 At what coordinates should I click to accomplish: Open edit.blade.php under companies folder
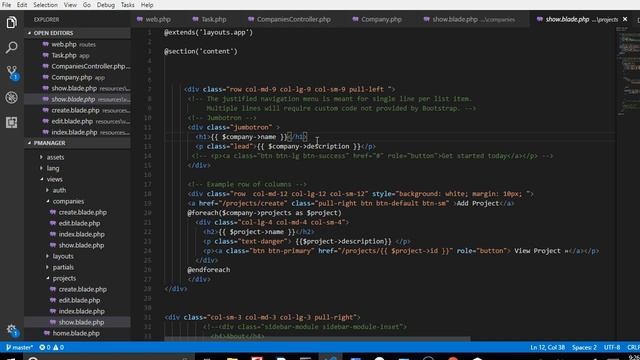tap(79, 223)
